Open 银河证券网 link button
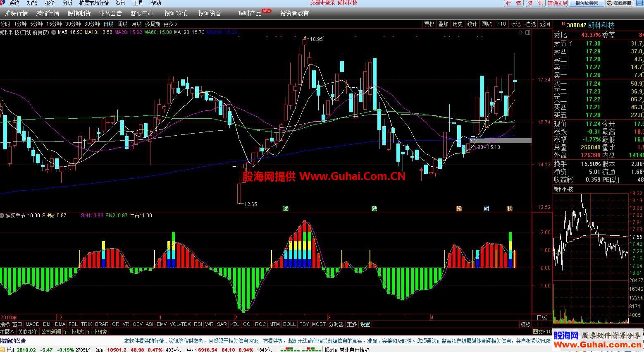 coord(587,3)
